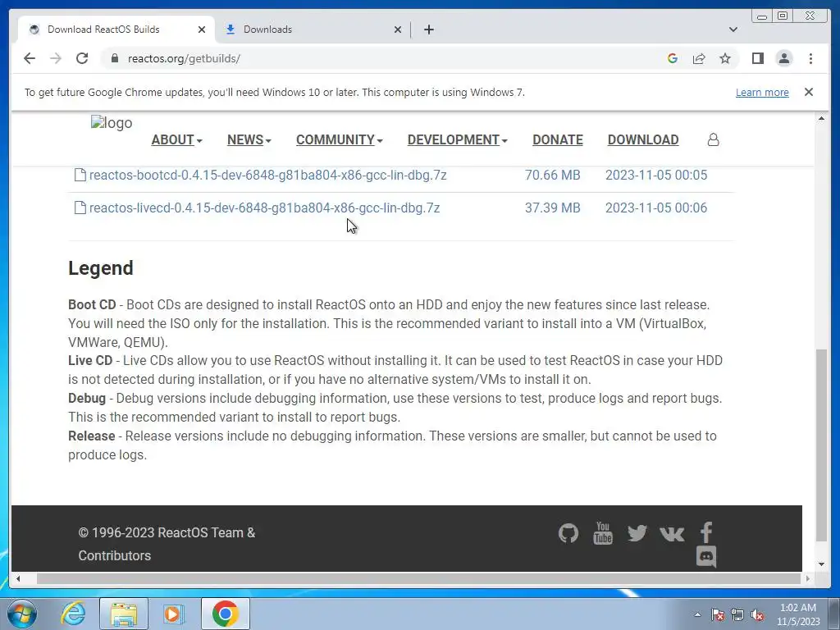The image size is (840, 630).
Task: Dismiss the Chrome update notification bar
Action: (x=809, y=92)
